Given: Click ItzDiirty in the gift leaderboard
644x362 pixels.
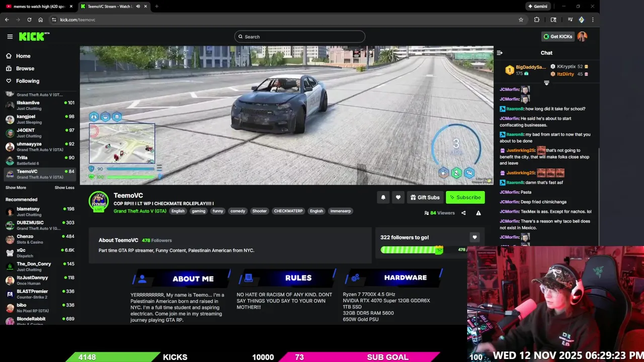Looking at the screenshot, I should [x=566, y=74].
